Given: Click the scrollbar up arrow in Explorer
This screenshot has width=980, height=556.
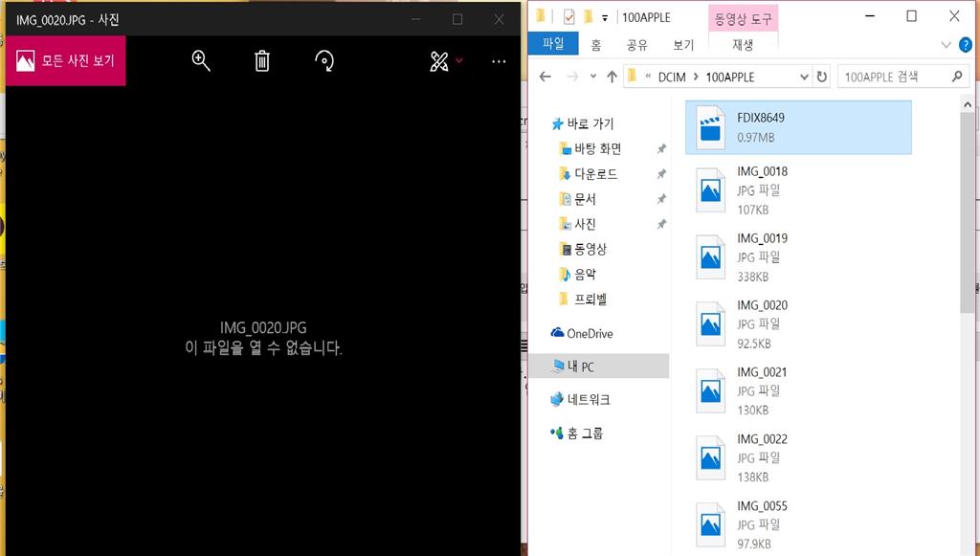Looking at the screenshot, I should pyautogui.click(x=967, y=104).
